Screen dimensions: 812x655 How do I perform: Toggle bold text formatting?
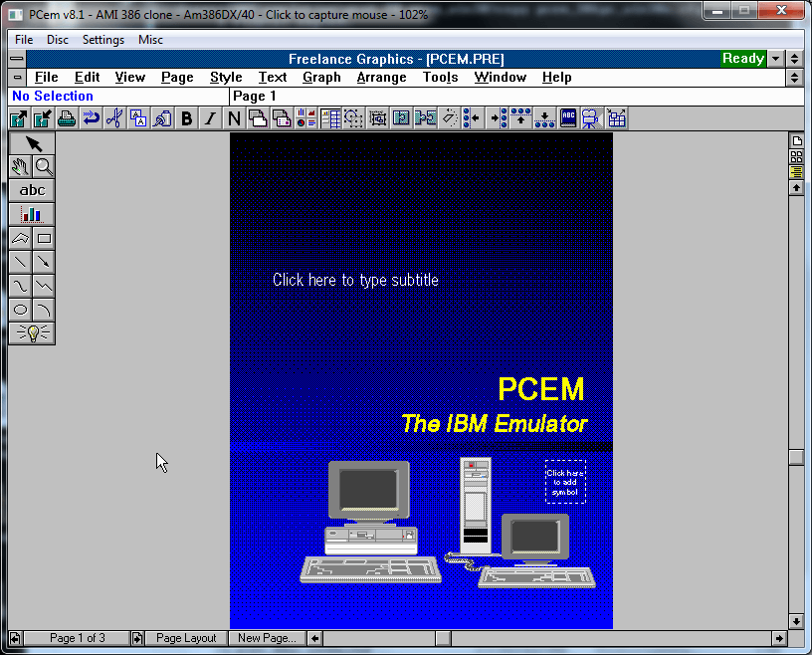click(186, 118)
